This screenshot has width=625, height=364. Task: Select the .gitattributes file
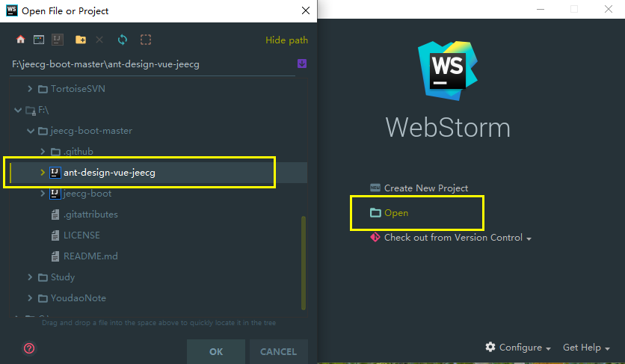pos(158,215)
